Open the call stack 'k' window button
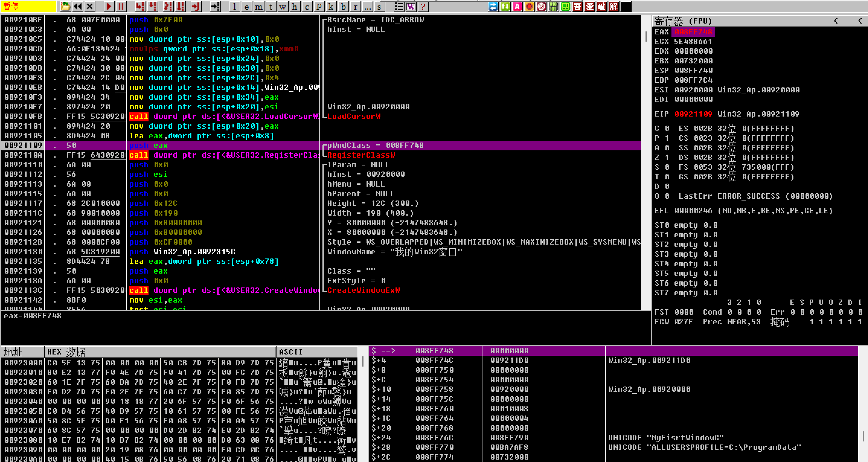The width and height of the screenshot is (868, 462). point(331,7)
